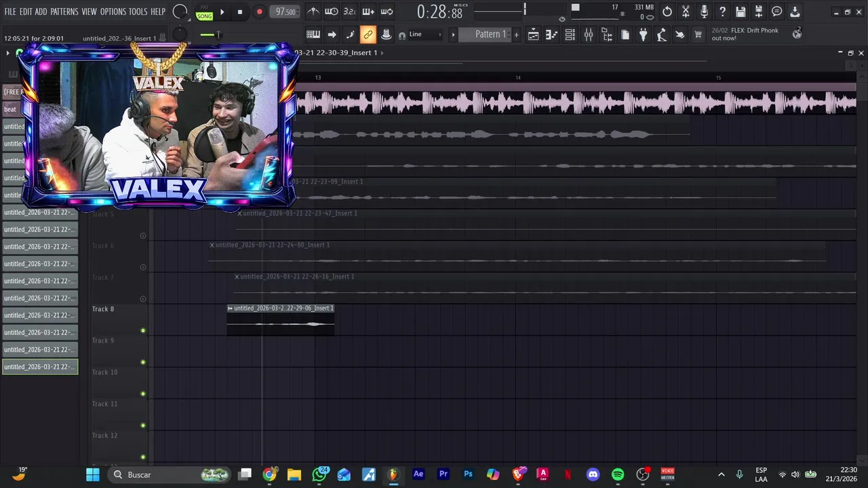Viewport: 868px width, 488px height.
Task: Toggle typing keyboard to piano icon
Action: pos(313,35)
